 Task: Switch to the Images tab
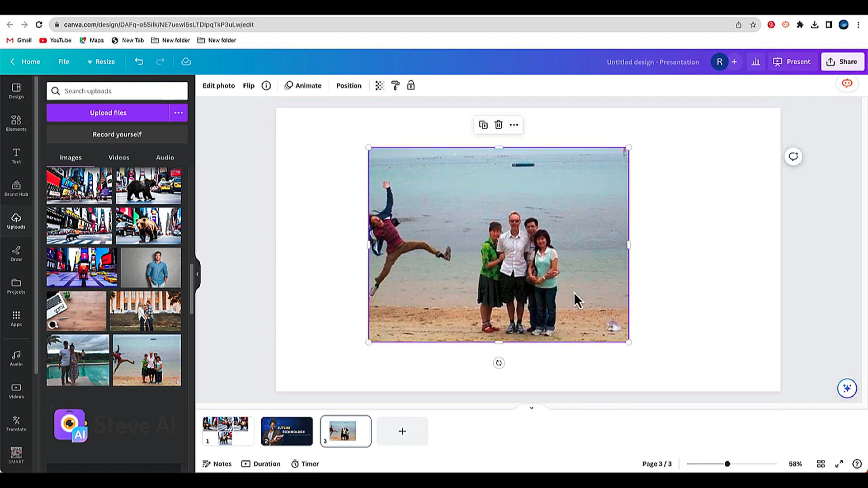click(x=71, y=157)
